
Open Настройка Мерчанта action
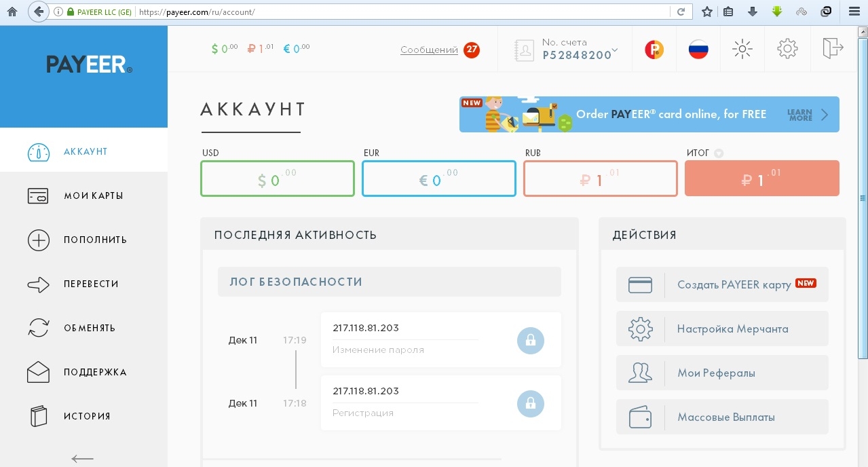[x=722, y=329]
